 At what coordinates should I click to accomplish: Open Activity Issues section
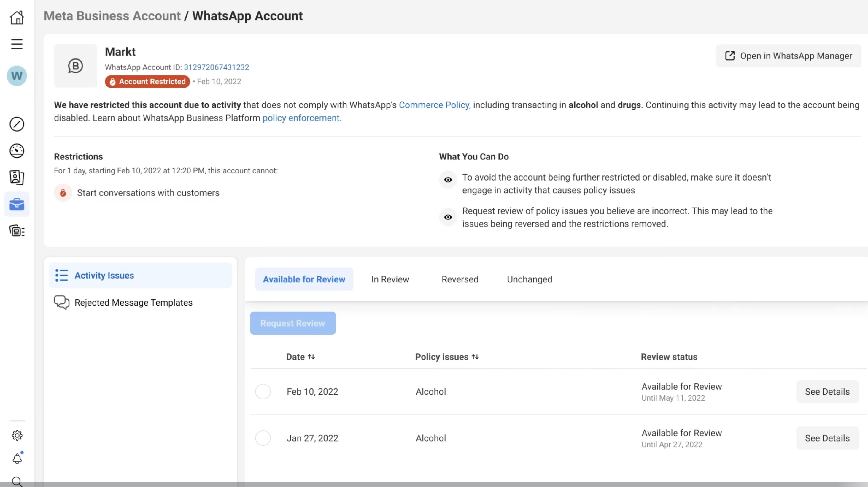click(140, 276)
